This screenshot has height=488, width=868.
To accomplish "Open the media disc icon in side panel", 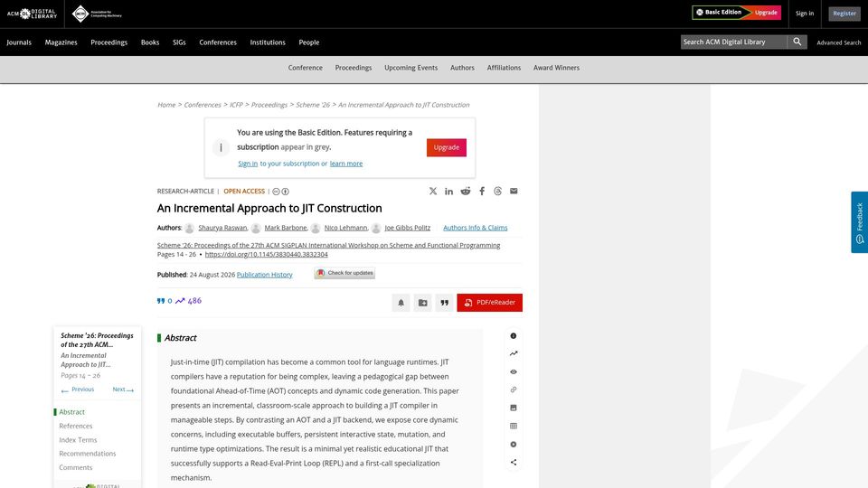I will coord(514,445).
